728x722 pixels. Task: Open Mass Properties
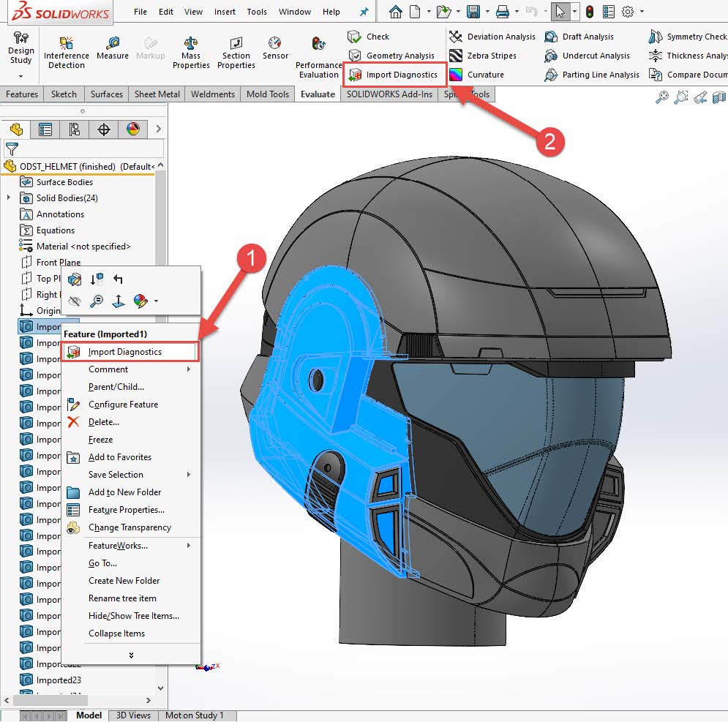coord(191,53)
